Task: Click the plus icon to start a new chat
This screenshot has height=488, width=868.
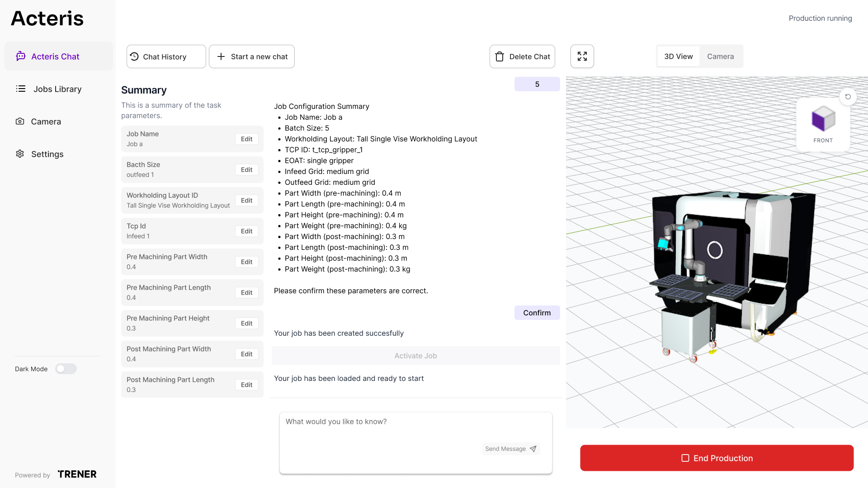Action: [x=221, y=56]
